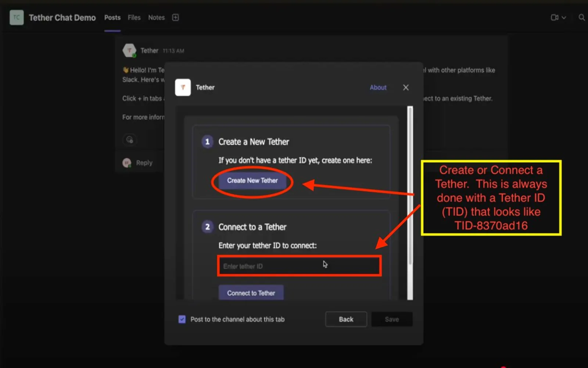588x368 pixels.
Task: Click the 11:13 AM message timestamp
Action: pyautogui.click(x=173, y=51)
